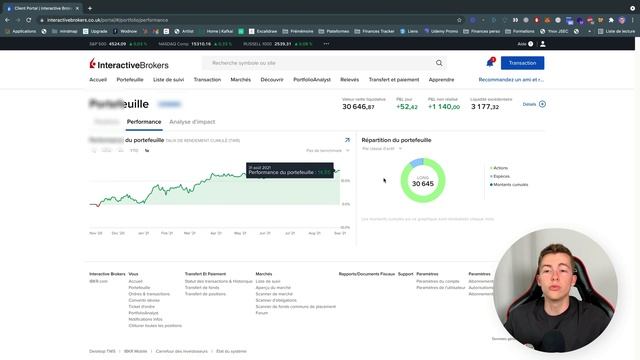This screenshot has width=640, height=360.
Task: Open the notifications bell icon
Action: coord(490,62)
